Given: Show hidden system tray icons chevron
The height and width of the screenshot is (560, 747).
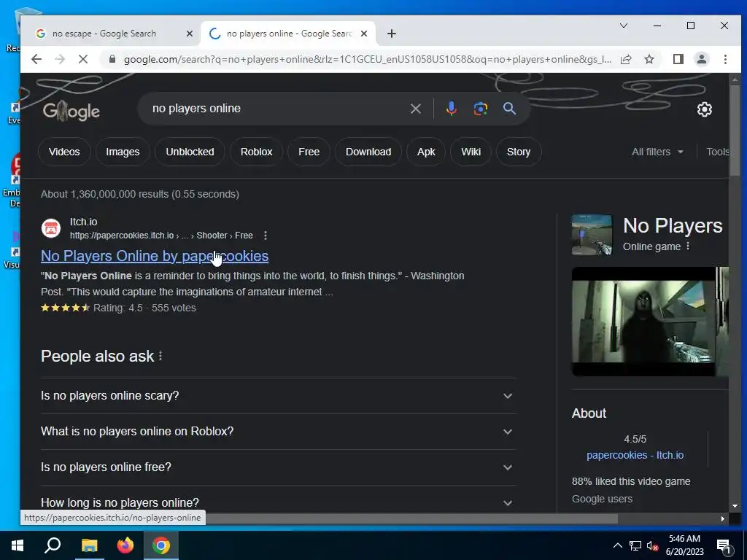Looking at the screenshot, I should tap(617, 545).
